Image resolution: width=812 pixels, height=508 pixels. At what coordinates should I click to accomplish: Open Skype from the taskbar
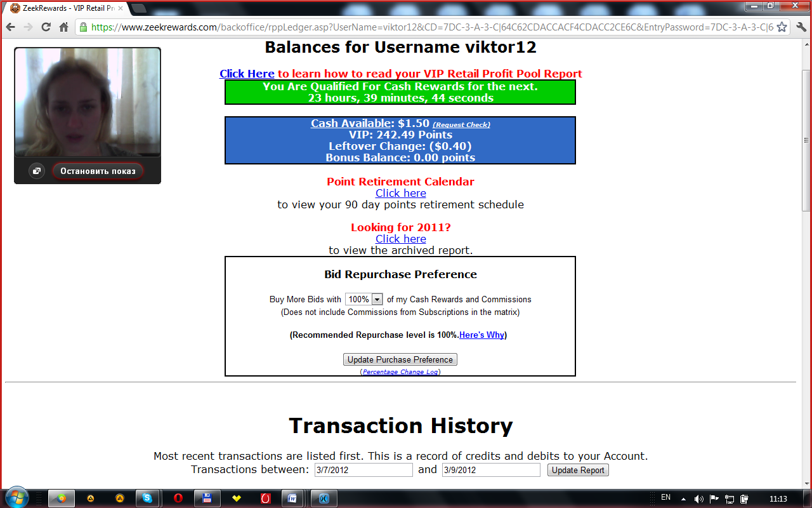click(x=147, y=498)
